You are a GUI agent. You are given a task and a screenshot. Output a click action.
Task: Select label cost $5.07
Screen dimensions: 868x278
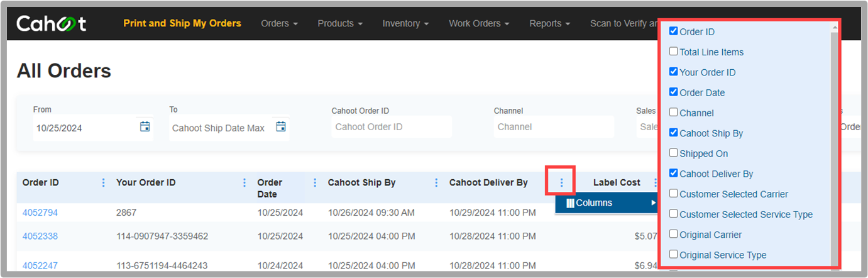[647, 236]
